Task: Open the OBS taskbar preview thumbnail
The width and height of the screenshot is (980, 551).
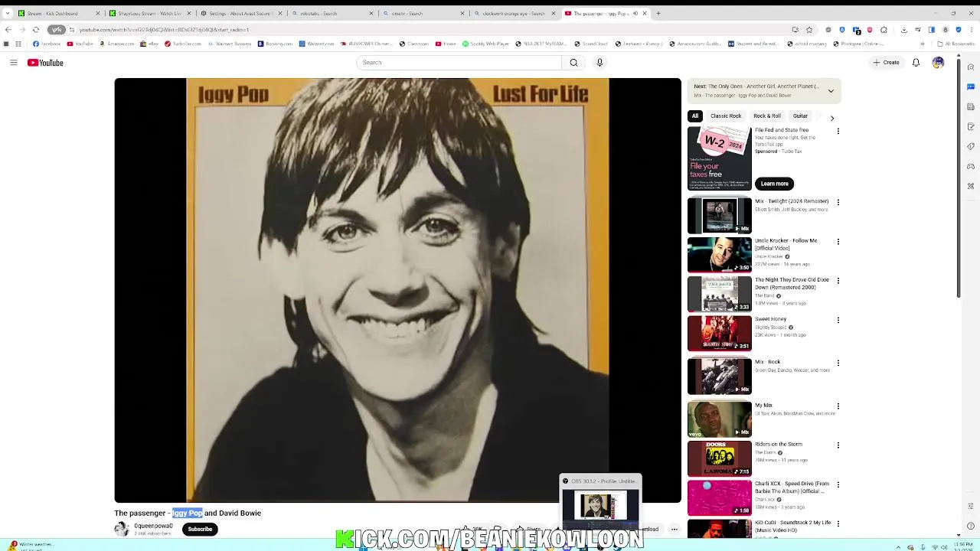Action: coord(600,505)
